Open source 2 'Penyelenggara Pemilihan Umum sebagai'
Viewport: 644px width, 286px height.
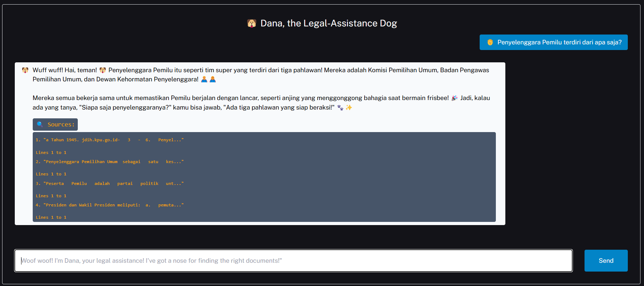click(x=109, y=162)
